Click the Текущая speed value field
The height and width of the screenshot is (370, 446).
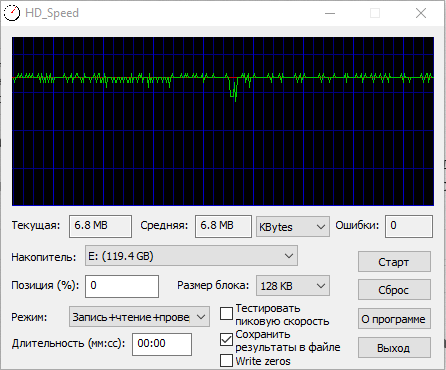point(100,226)
